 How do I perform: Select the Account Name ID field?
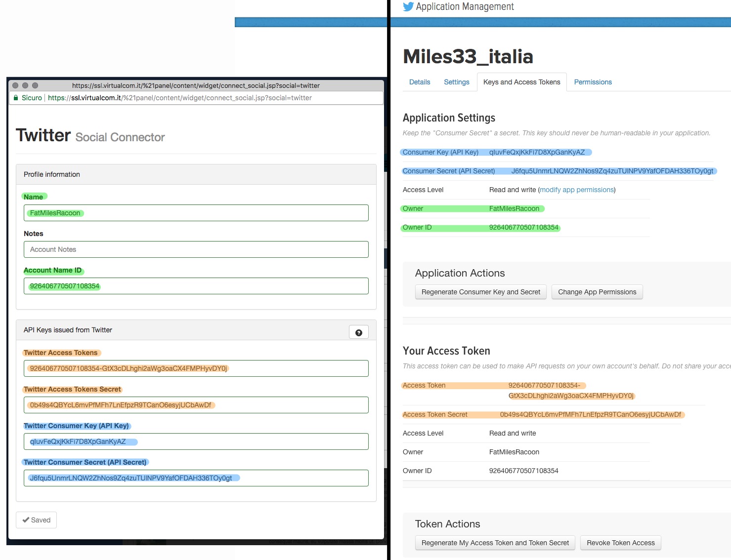coord(196,286)
